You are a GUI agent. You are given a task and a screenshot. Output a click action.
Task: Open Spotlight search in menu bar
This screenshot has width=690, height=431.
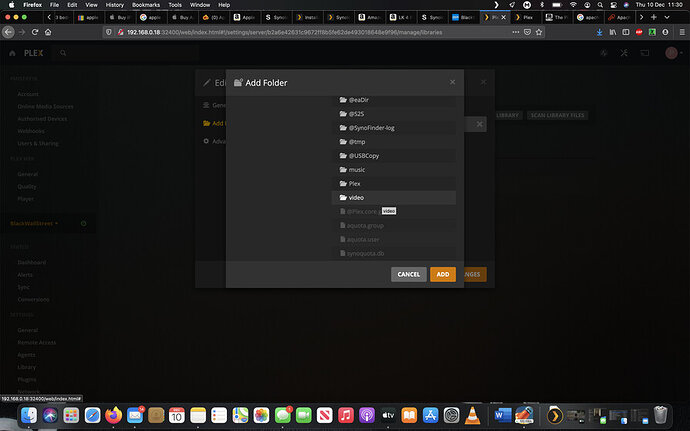(600, 5)
